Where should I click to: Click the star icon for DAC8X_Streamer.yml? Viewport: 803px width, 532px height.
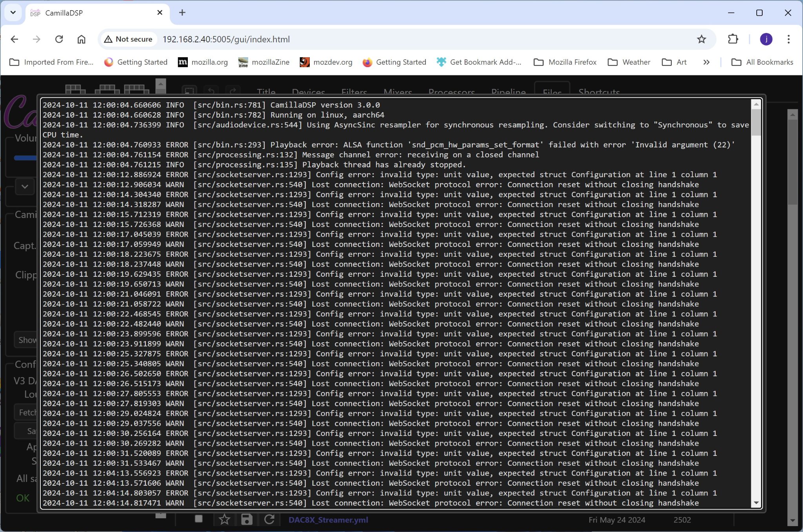point(224,519)
